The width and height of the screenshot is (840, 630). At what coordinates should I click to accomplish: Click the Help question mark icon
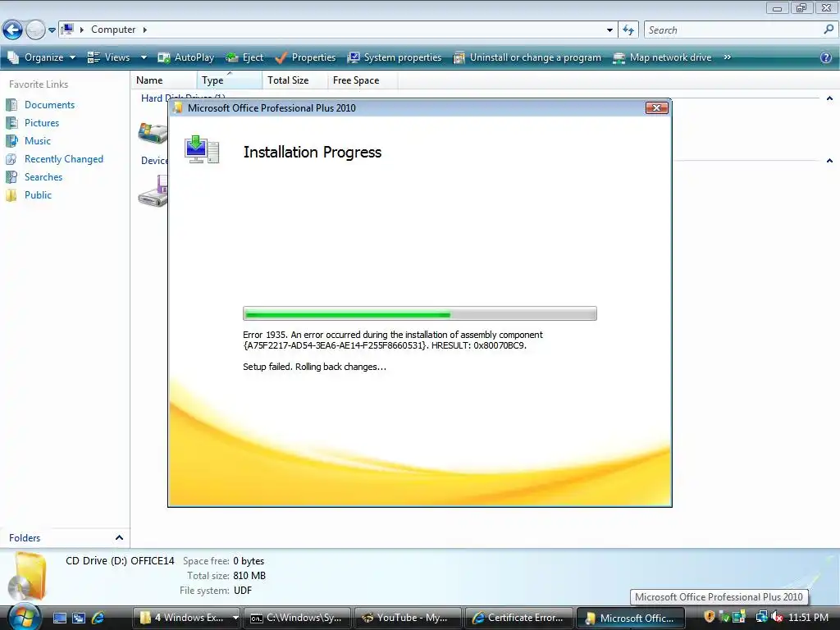click(826, 57)
